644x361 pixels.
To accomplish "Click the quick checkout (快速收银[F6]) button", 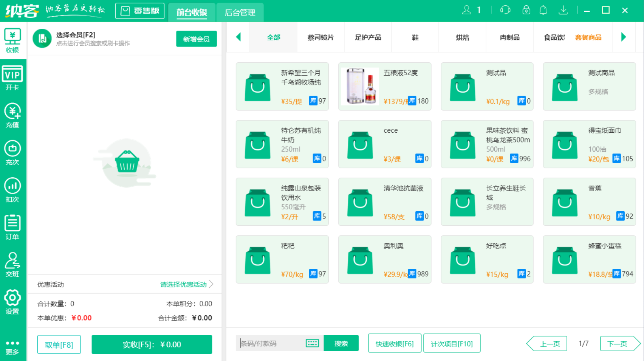I will tap(395, 344).
